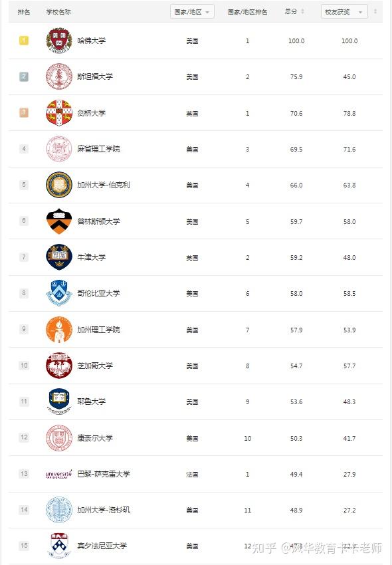Click the Harvard University crest logo
This screenshot has height=565, width=392.
click(x=59, y=41)
